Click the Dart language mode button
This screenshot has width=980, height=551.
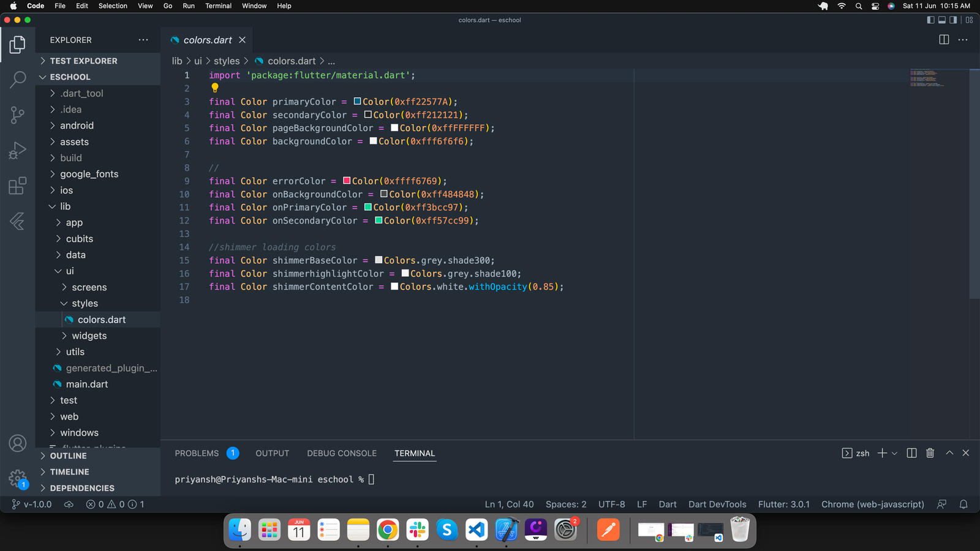coord(667,504)
